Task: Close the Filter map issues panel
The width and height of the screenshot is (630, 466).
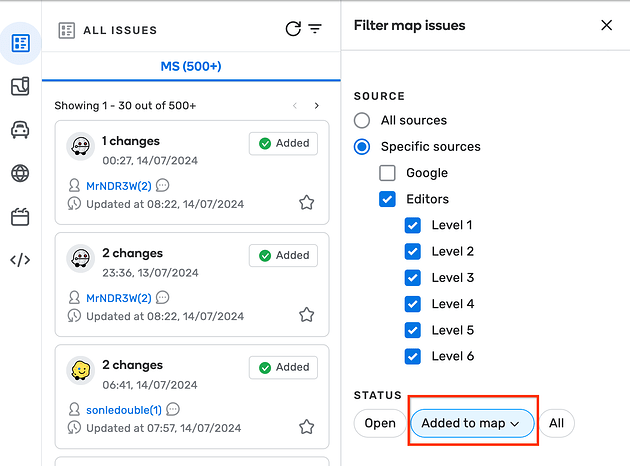Action: [606, 26]
